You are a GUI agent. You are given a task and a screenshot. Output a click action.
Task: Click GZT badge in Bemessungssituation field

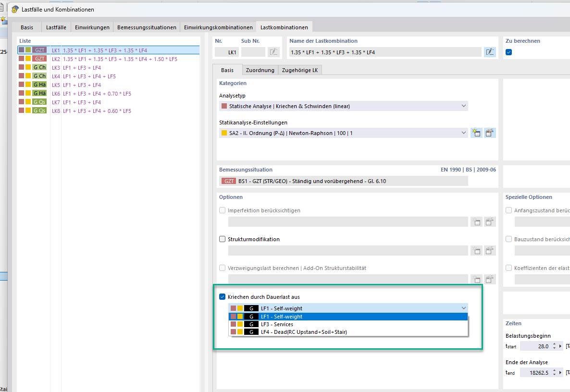click(229, 181)
